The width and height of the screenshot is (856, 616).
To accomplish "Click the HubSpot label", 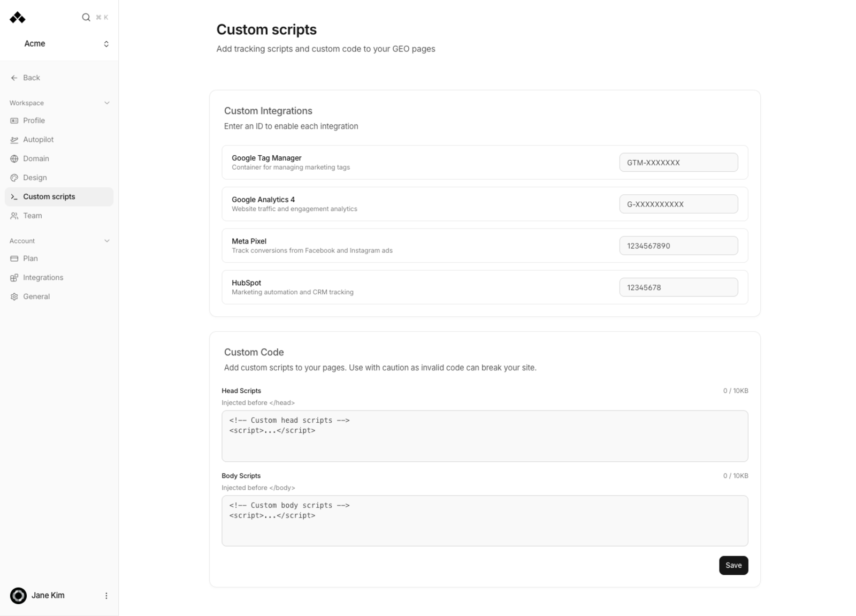I will coord(246,283).
